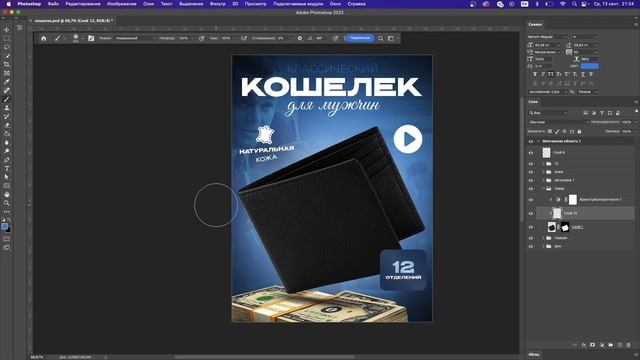The image size is (640, 360).
Task: Collapse the artboard layer group
Action: [x=538, y=141]
